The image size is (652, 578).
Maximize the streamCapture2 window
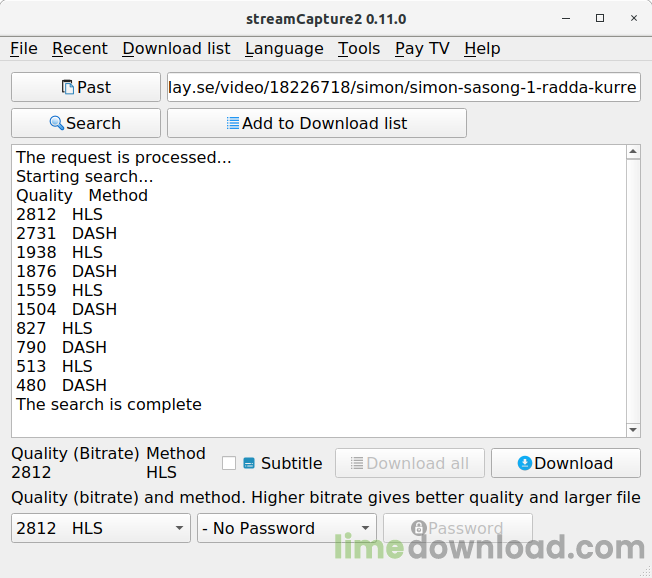coord(600,19)
